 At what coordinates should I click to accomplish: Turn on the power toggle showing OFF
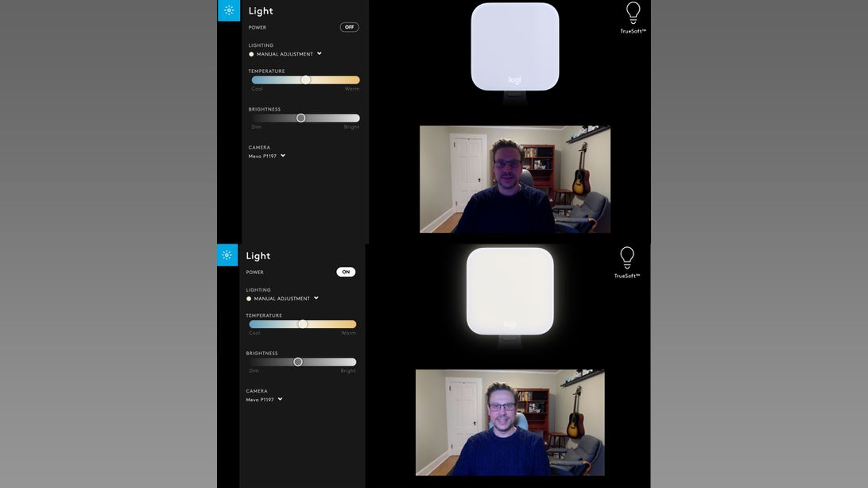pos(349,27)
